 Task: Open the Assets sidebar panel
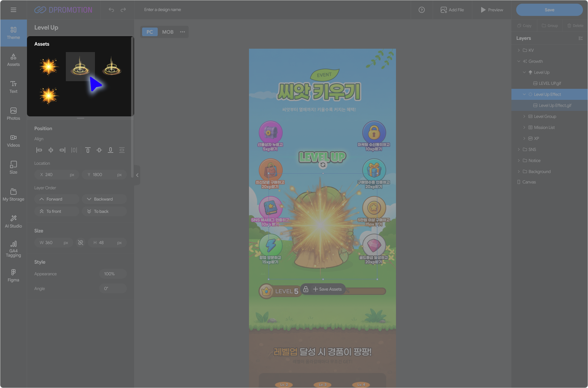[13, 60]
